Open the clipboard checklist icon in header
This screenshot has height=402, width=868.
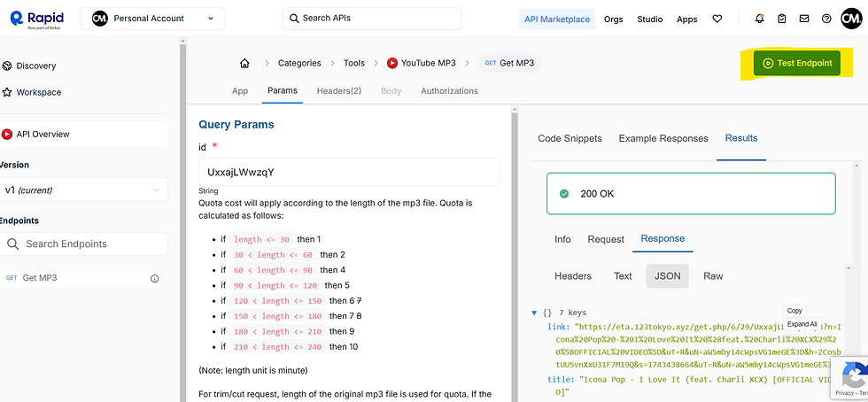781,19
